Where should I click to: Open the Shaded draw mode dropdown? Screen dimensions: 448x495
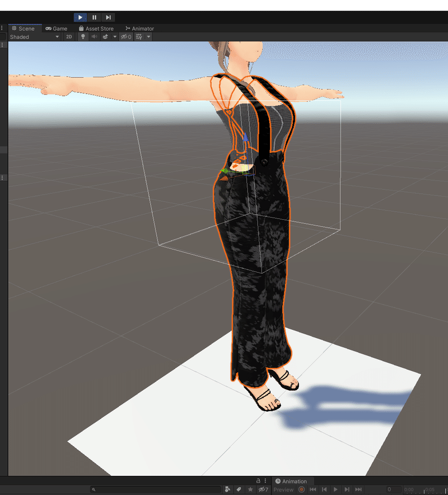[34, 37]
